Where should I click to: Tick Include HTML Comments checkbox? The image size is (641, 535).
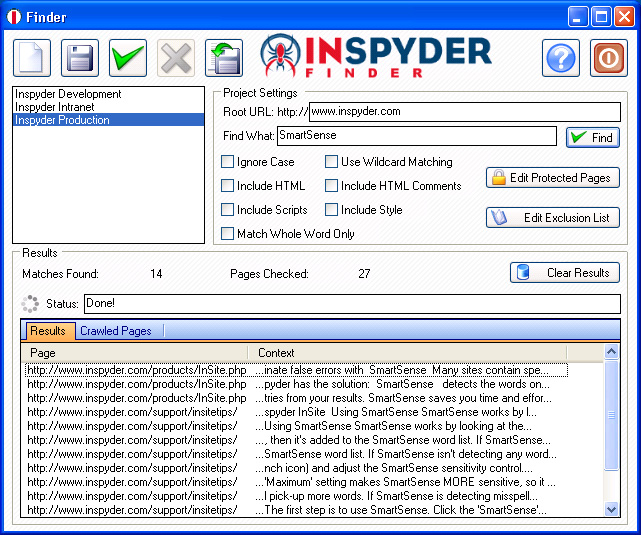point(331,186)
